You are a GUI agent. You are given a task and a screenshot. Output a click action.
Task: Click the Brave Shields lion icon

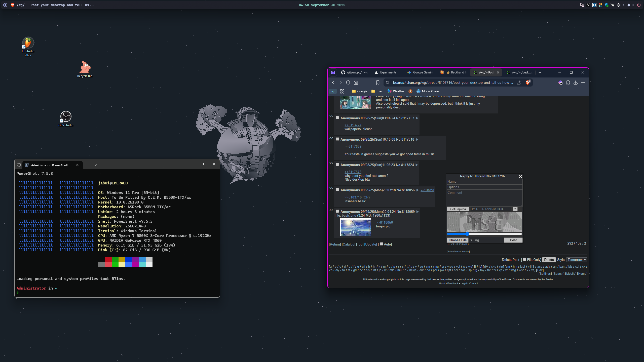click(528, 83)
